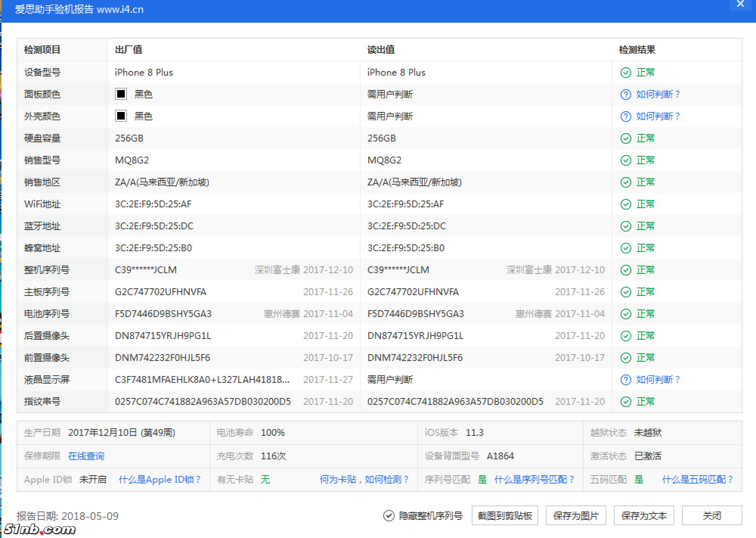
Task: Click the green check icon beside WiFi地址 正常
Action: click(x=626, y=204)
